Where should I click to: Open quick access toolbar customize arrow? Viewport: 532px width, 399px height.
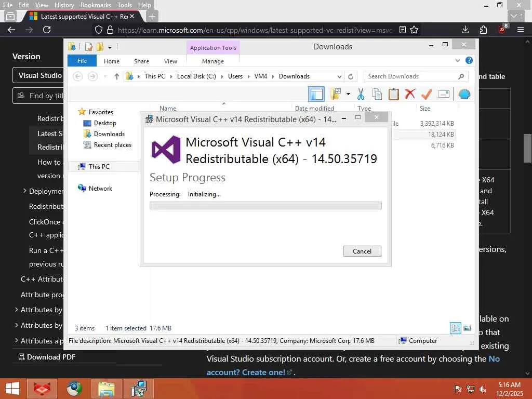pos(110,47)
